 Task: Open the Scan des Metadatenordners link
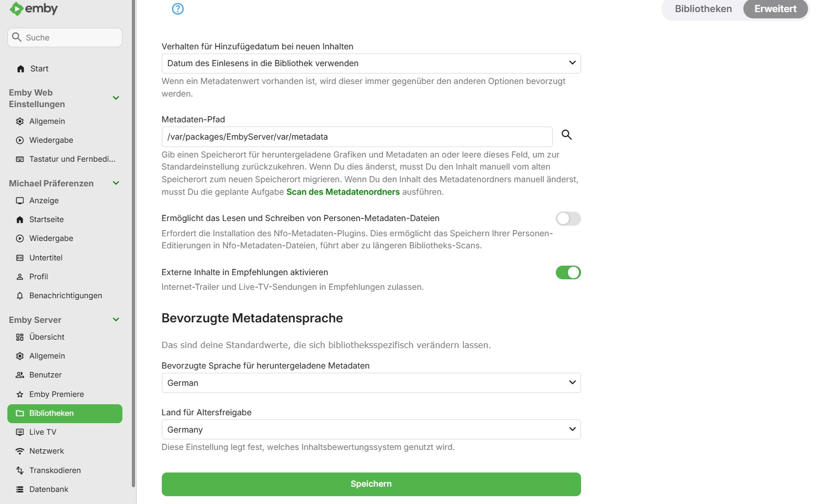click(x=343, y=192)
